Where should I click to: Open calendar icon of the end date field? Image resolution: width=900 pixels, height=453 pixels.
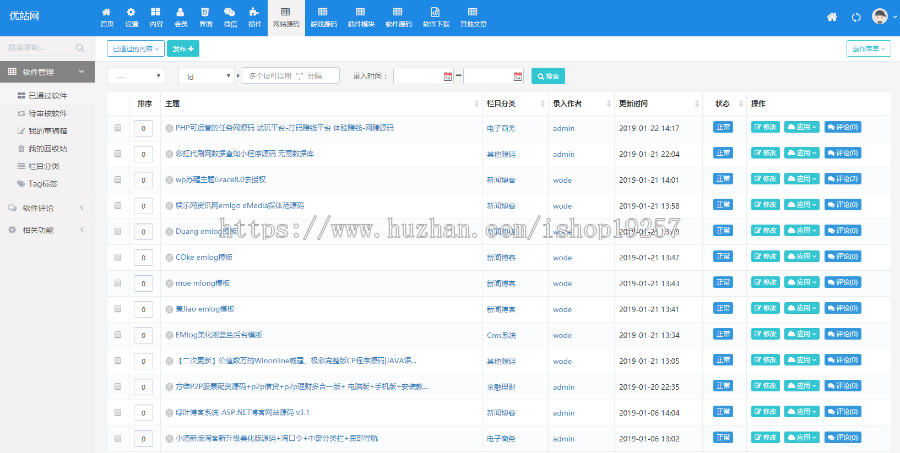click(x=518, y=76)
